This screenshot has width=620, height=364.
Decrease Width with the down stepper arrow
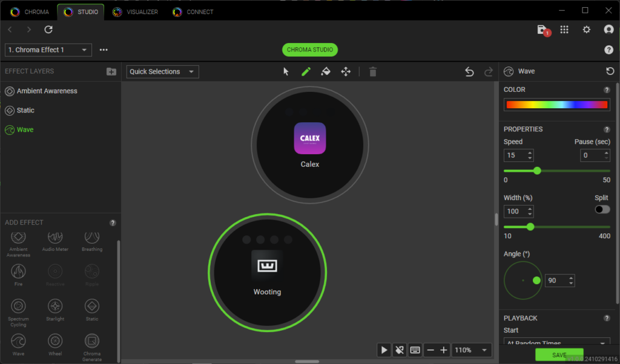[x=530, y=215]
